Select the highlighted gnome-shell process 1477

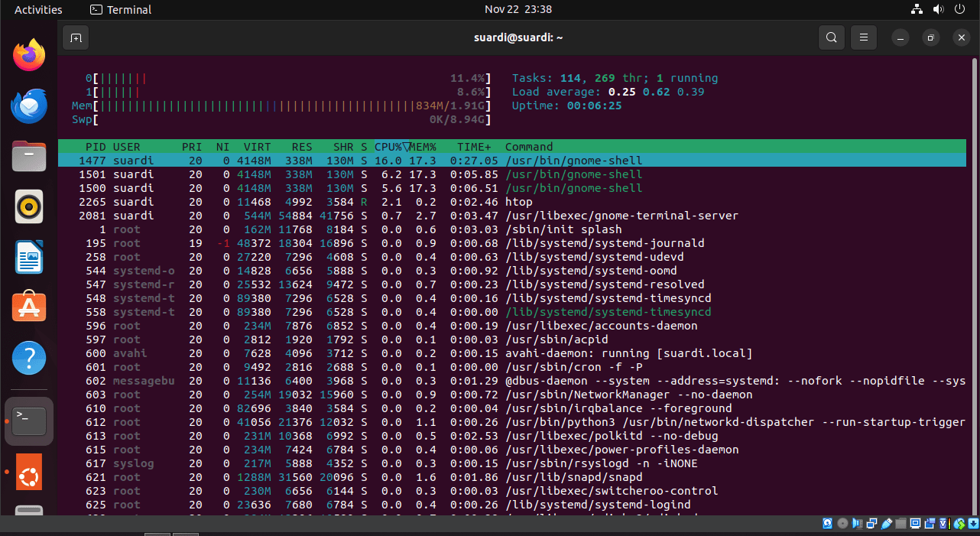[x=512, y=161]
